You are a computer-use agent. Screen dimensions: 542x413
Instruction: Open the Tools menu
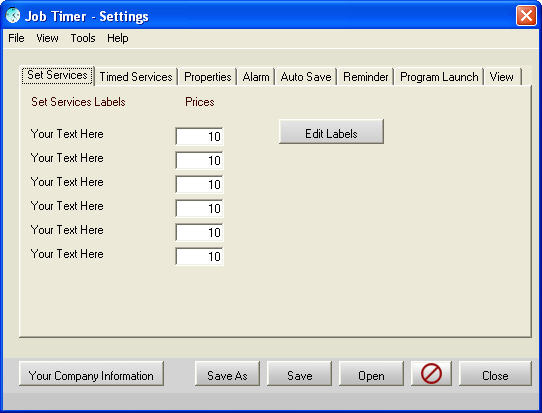tap(83, 38)
